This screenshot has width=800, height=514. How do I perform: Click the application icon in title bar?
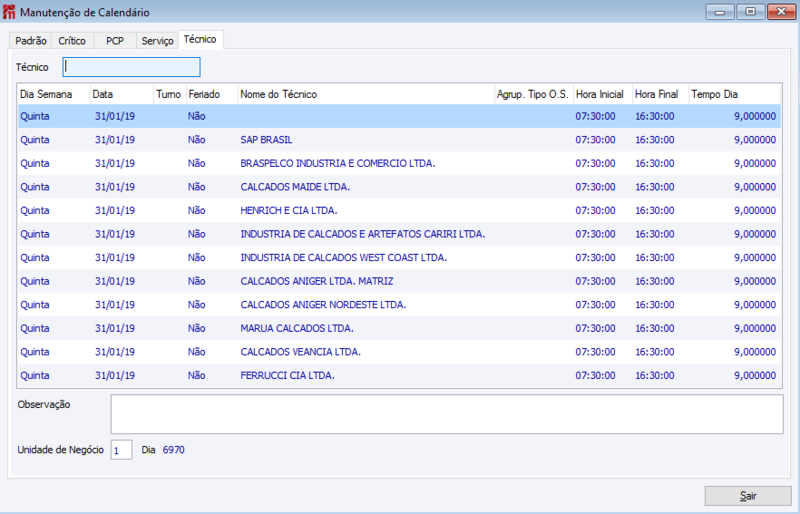point(9,12)
